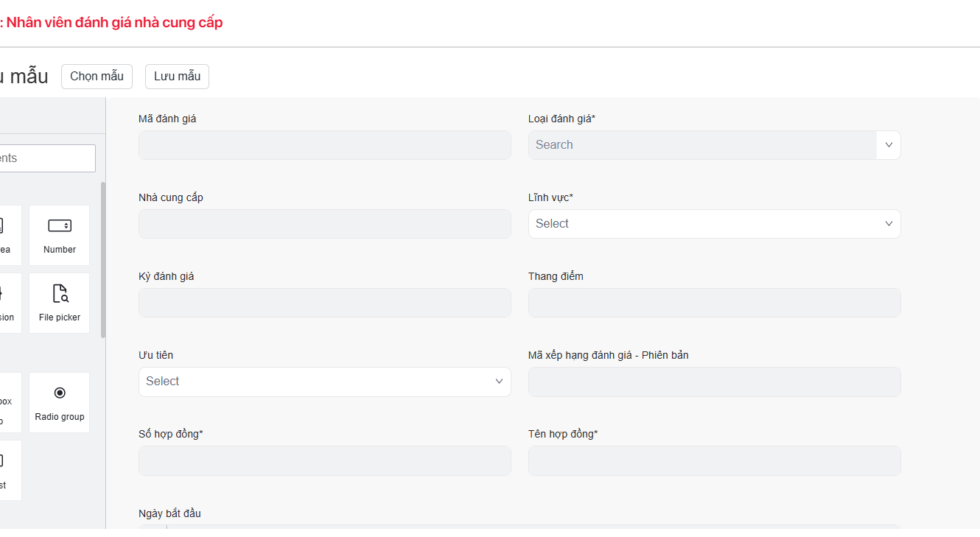Open the Loại đánh giá dropdown arrow
The height and width of the screenshot is (537, 980).
888,145
